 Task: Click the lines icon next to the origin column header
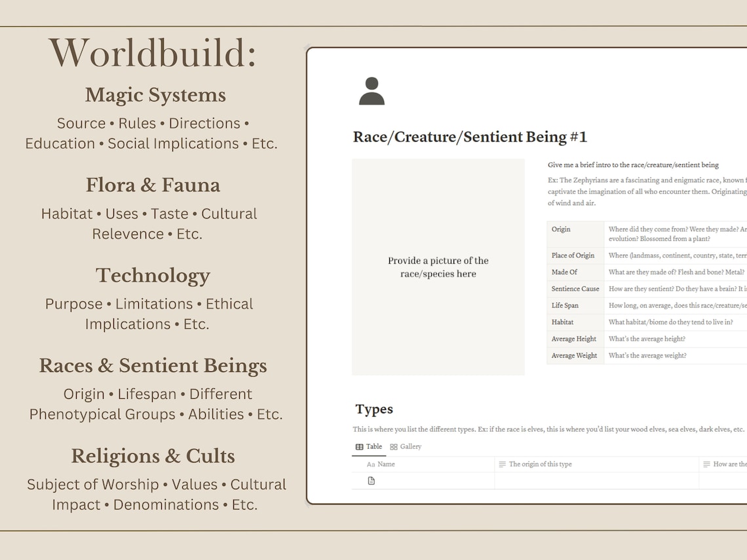[503, 464]
